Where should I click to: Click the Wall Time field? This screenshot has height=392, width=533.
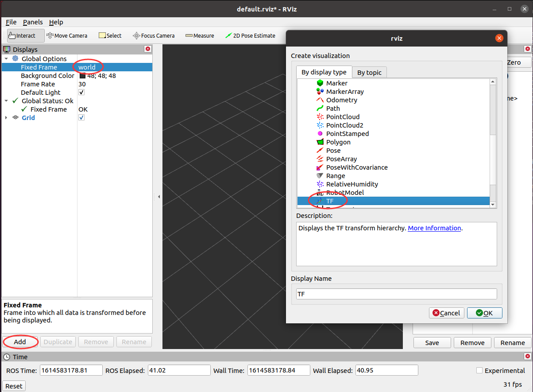tap(278, 370)
